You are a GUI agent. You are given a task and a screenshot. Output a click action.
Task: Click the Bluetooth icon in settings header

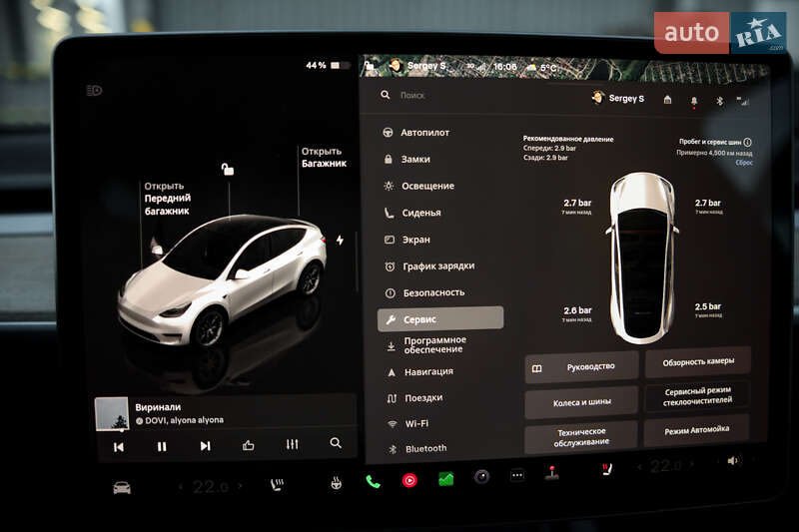tap(719, 101)
